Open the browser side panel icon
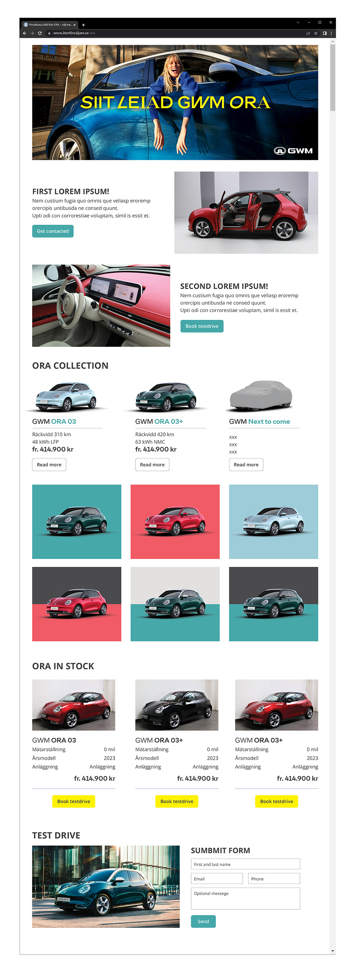The height and width of the screenshot is (980, 356). click(x=324, y=33)
